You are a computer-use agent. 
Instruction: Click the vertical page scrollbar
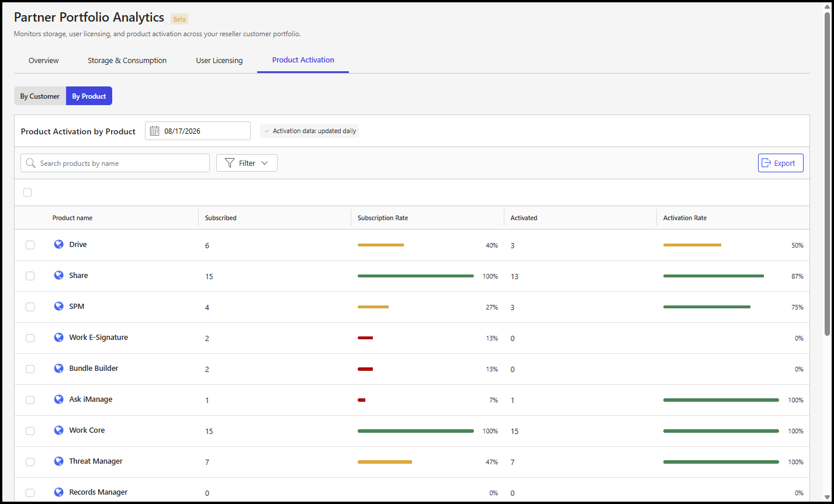[x=827, y=173]
